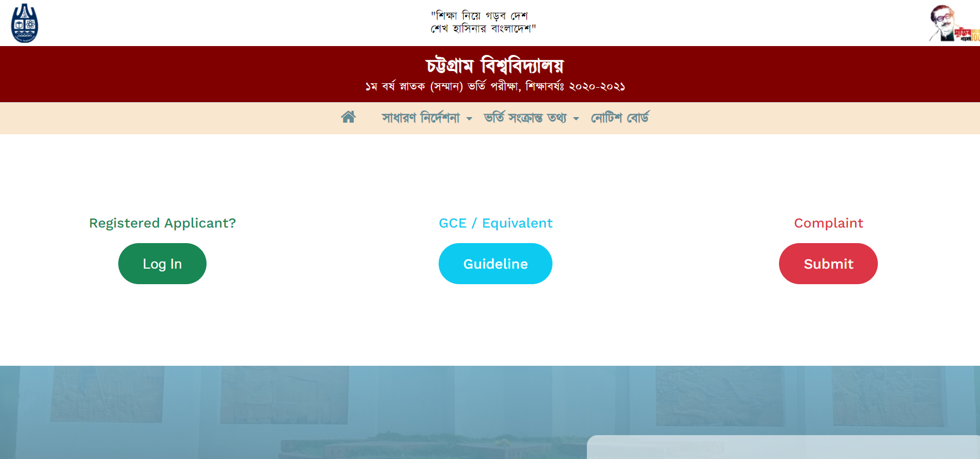
Task: Expand the সাধারণ নির্দেশনা dropdown arrow
Action: click(469, 119)
